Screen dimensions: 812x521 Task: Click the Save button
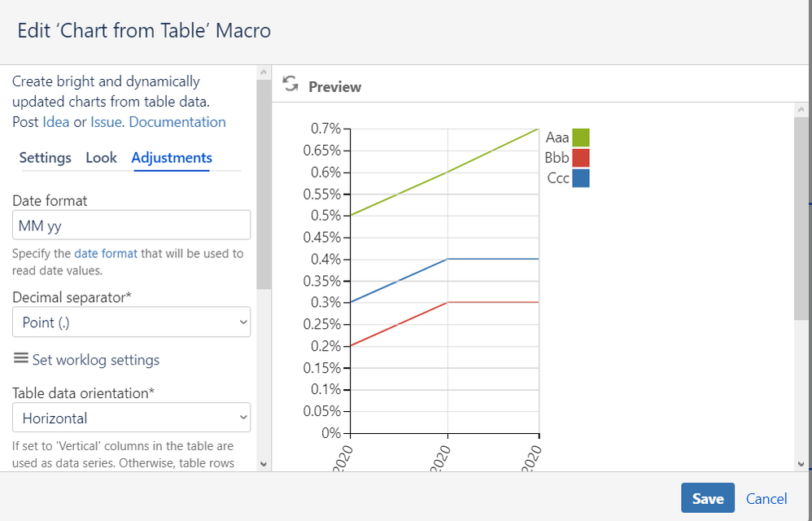[707, 498]
